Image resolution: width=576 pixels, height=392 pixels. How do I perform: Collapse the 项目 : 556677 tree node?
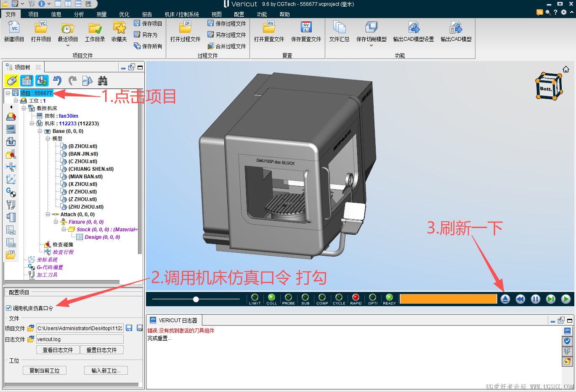click(8, 93)
